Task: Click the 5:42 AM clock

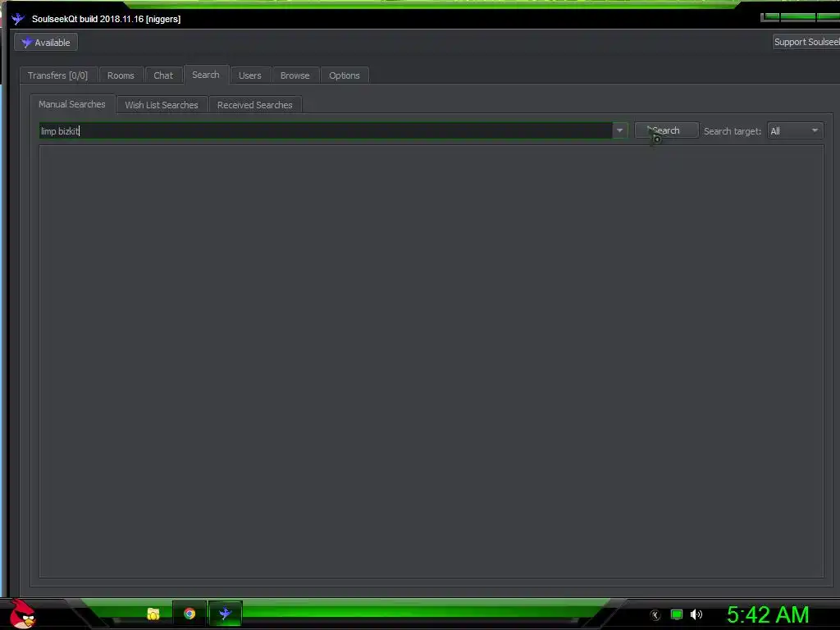Action: (x=767, y=614)
